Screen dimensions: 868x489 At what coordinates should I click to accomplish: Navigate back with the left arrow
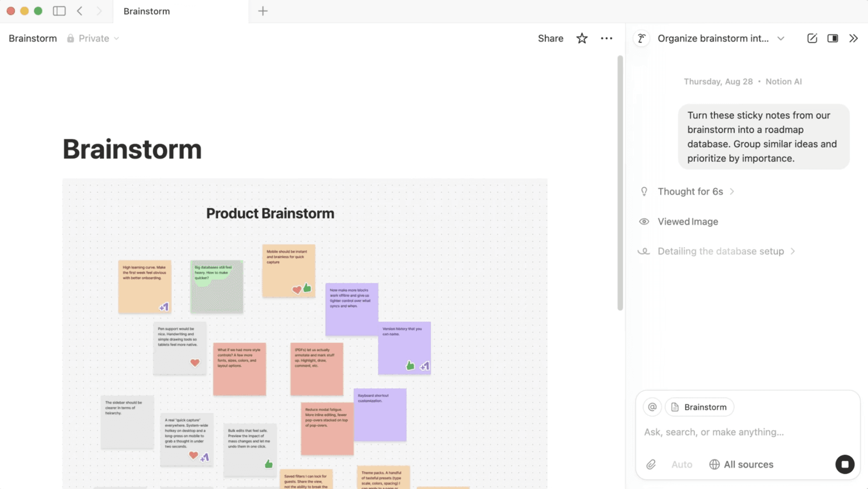pos(80,11)
